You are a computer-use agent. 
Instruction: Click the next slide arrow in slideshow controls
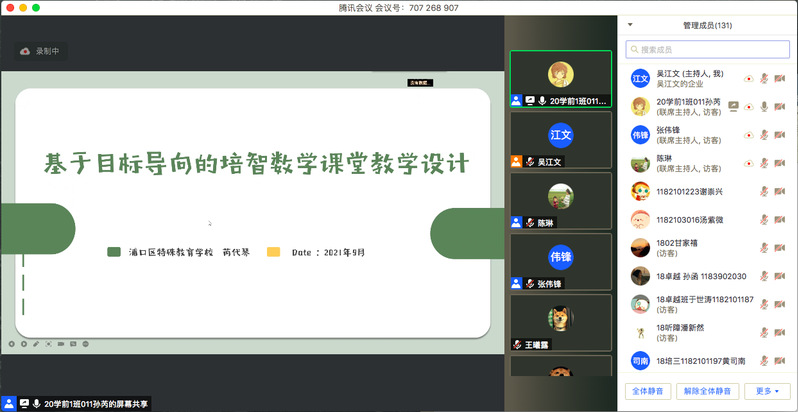[24, 343]
